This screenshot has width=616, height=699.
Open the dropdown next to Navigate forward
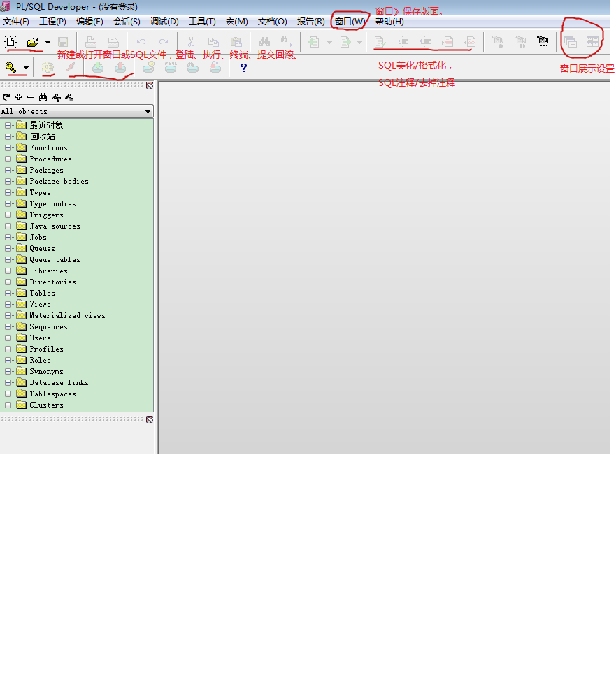click(359, 43)
